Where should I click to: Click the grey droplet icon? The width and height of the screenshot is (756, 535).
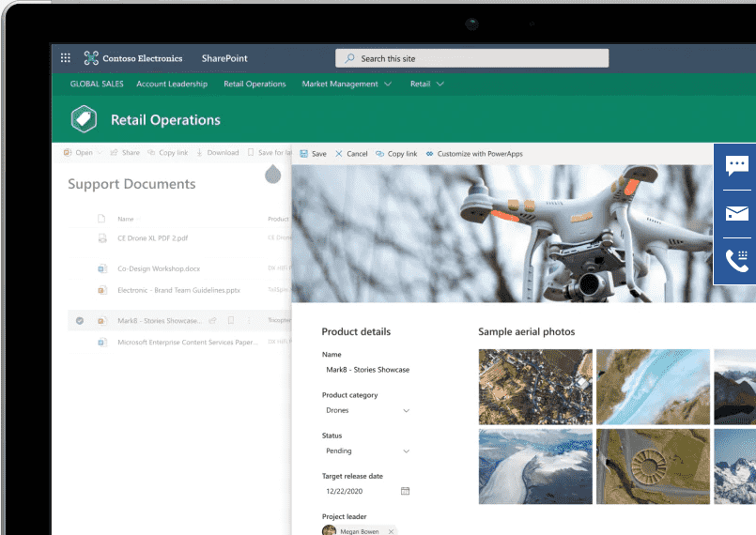(273, 174)
